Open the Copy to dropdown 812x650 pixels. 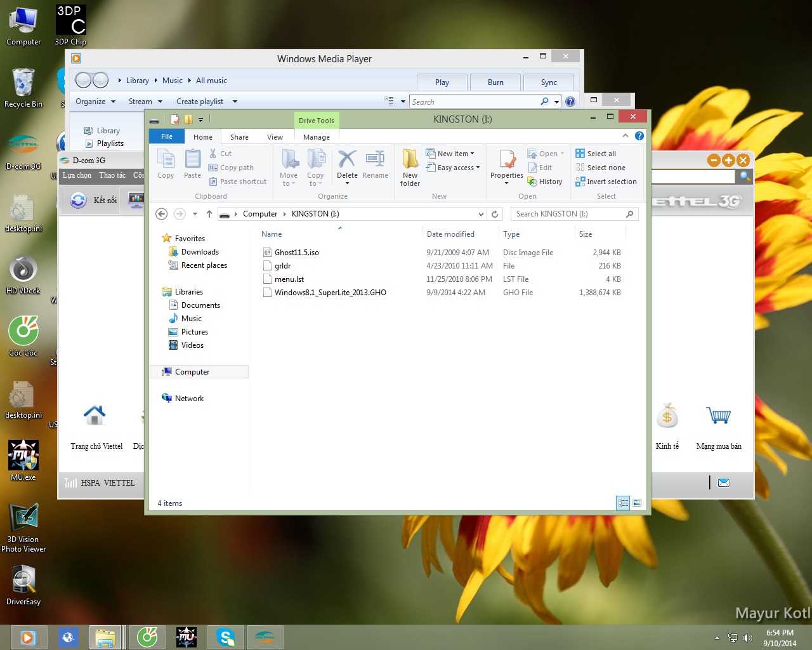click(315, 168)
